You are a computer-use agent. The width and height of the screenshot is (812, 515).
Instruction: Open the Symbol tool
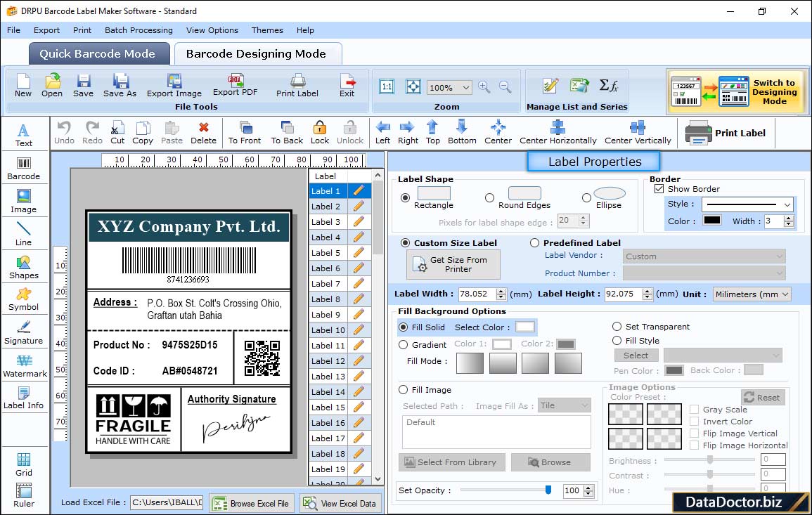(x=24, y=299)
